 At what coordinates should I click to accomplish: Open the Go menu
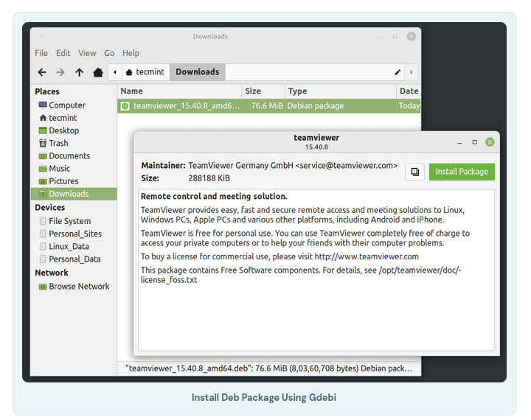coord(109,53)
